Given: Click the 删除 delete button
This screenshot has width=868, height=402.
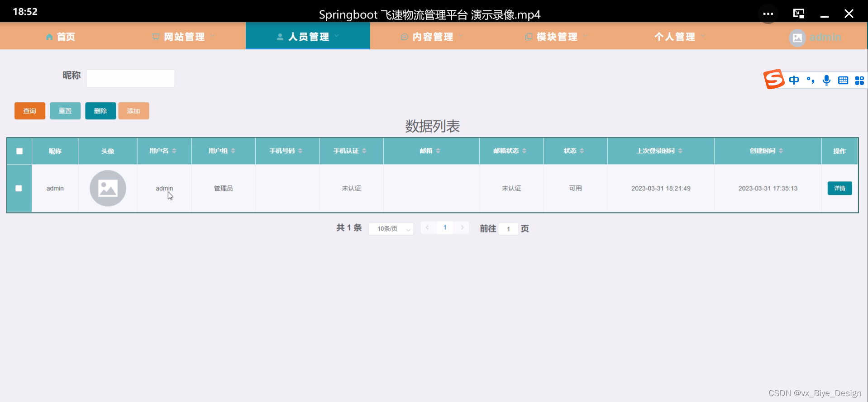Looking at the screenshot, I should coord(100,111).
